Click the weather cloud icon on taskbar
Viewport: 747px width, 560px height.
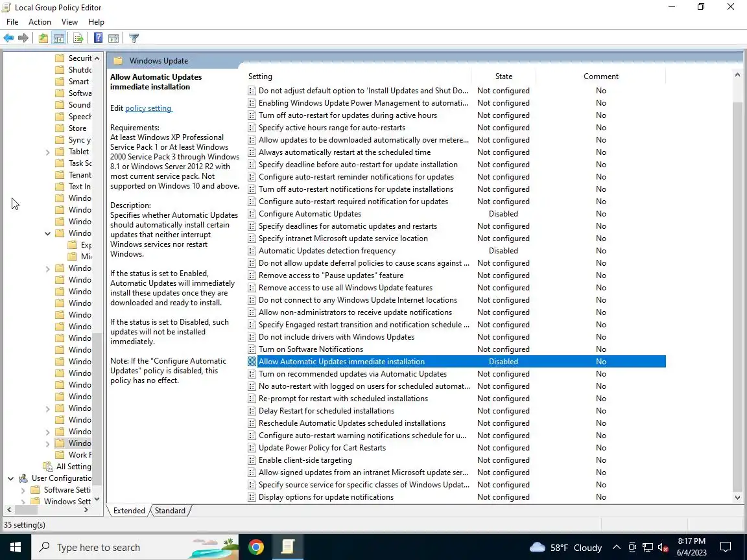point(538,547)
